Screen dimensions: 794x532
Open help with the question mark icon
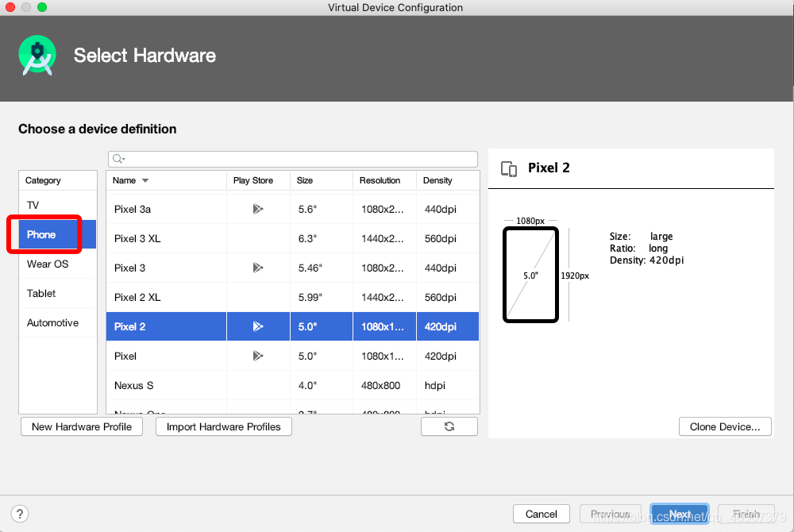(20, 514)
